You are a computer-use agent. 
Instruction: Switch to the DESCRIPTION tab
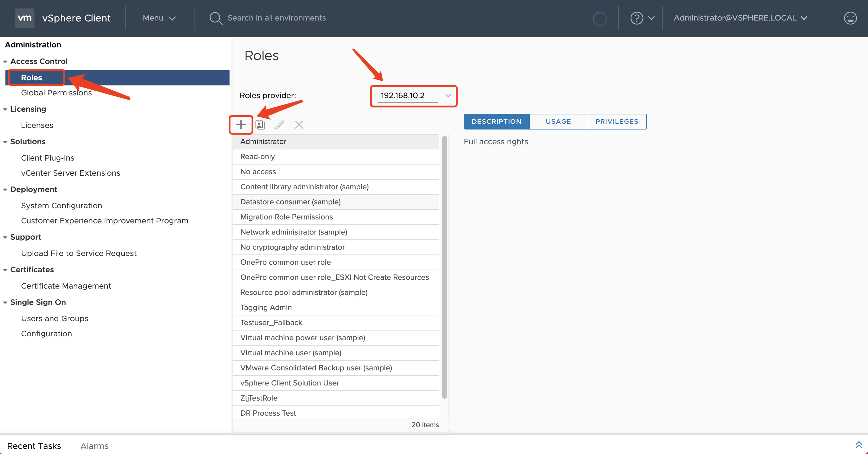click(496, 122)
